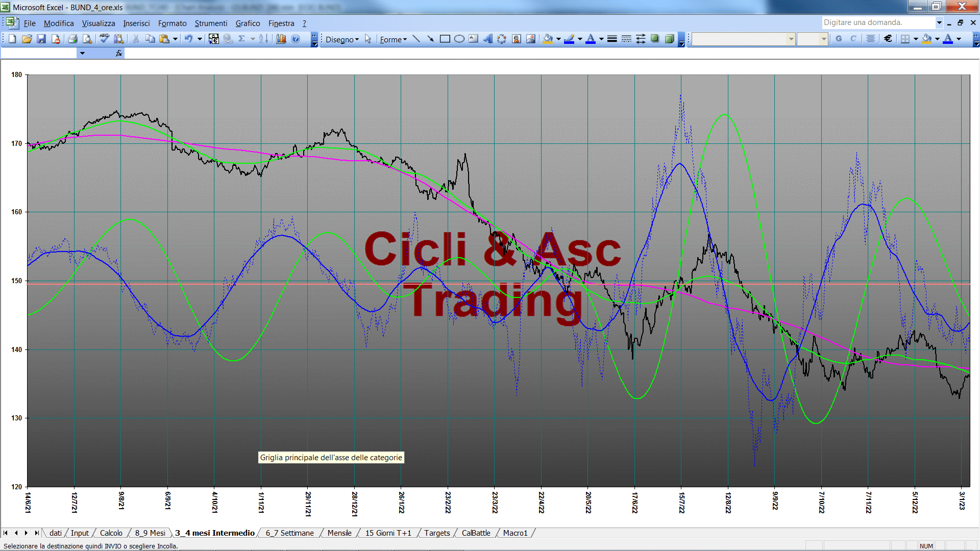Viewport: 980px width, 551px height.
Task: Click the Insert Function fx button
Action: [119, 53]
